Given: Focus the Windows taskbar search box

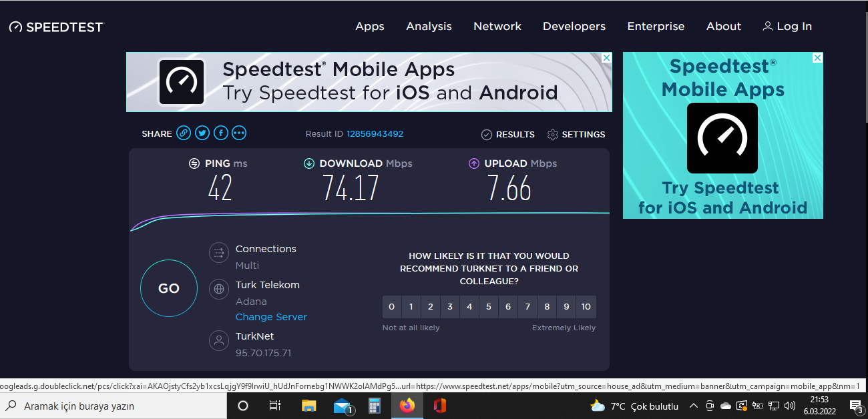Looking at the screenshot, I should (114, 406).
